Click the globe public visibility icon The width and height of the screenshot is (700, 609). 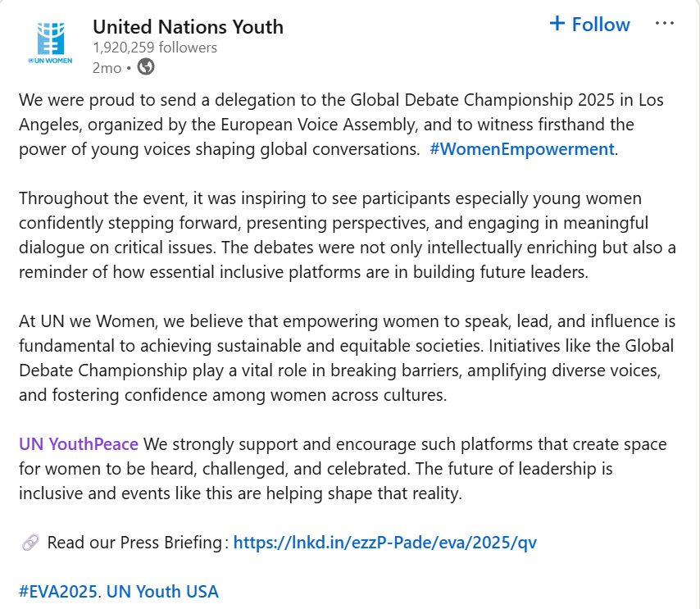(145, 67)
